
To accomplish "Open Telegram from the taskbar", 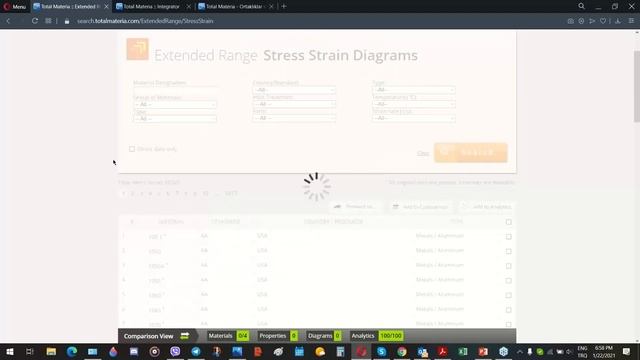I will 196,351.
